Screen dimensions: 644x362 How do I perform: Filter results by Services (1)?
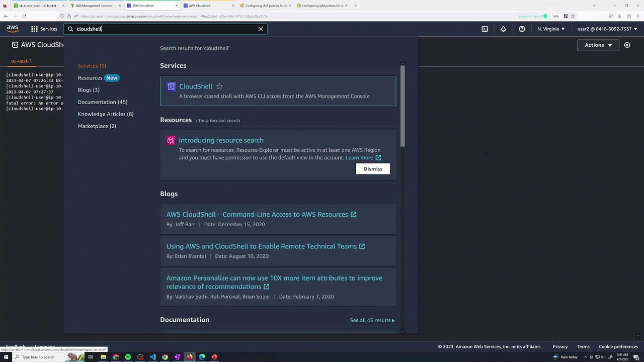[x=92, y=66]
